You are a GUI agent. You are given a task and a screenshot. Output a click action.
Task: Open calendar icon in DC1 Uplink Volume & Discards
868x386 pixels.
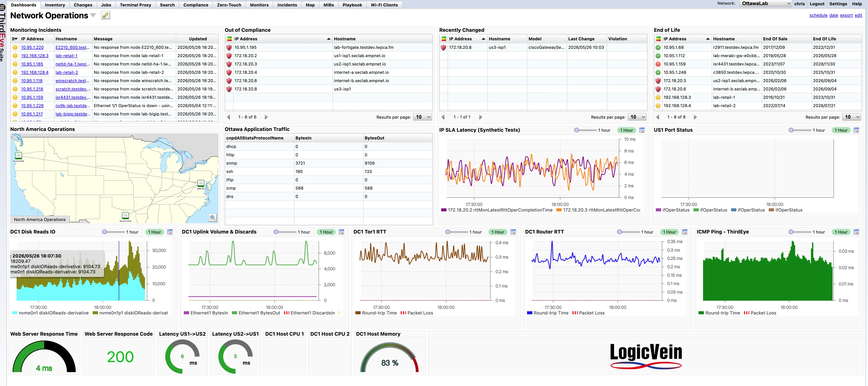coord(341,232)
